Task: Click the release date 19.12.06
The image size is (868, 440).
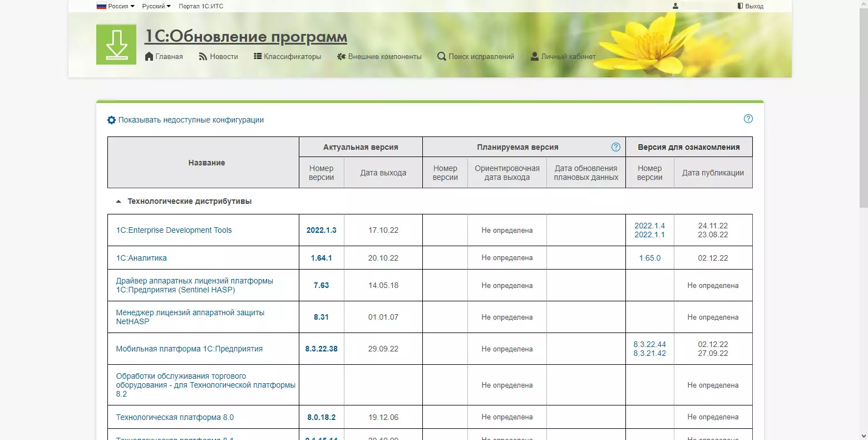Action: pos(383,417)
